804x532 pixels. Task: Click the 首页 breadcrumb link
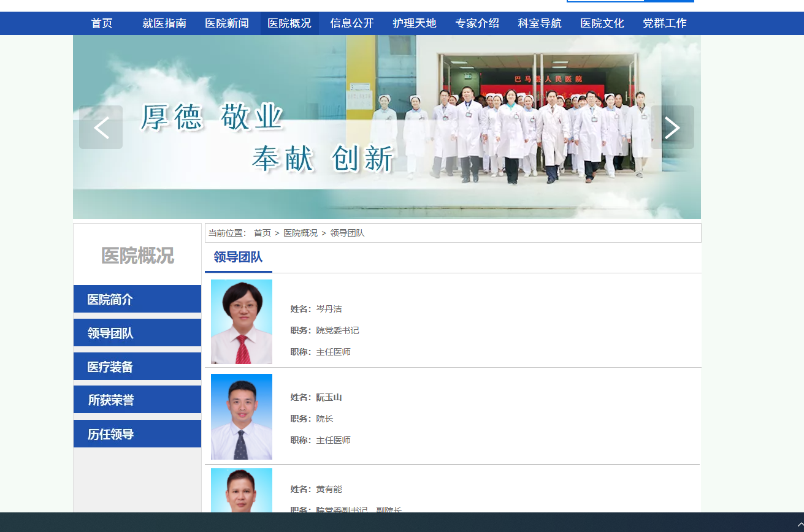tap(262, 233)
